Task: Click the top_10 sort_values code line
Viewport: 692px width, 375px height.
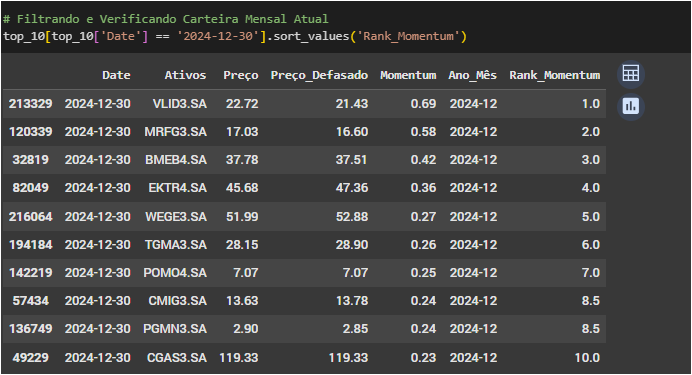Action: pyautogui.click(x=235, y=36)
